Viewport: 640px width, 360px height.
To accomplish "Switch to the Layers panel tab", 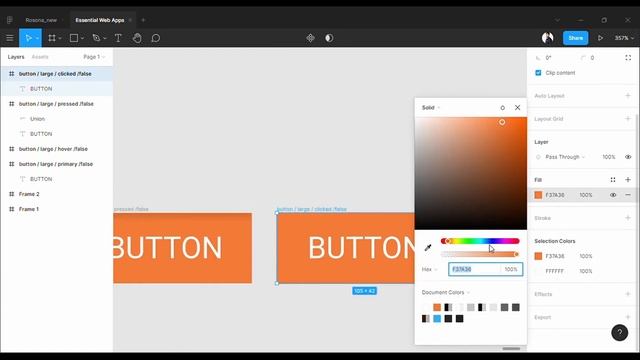I will (16, 57).
